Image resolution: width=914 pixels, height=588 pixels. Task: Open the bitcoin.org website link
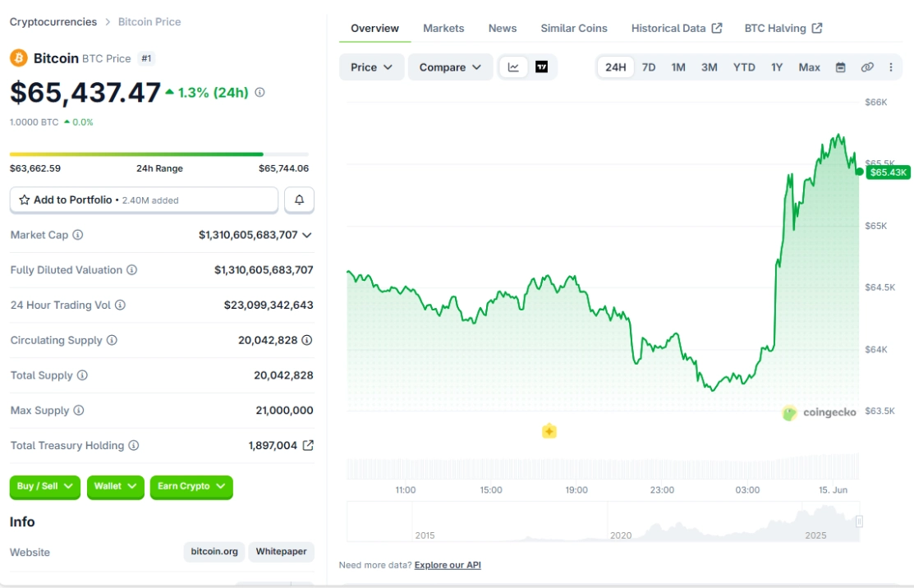click(214, 551)
